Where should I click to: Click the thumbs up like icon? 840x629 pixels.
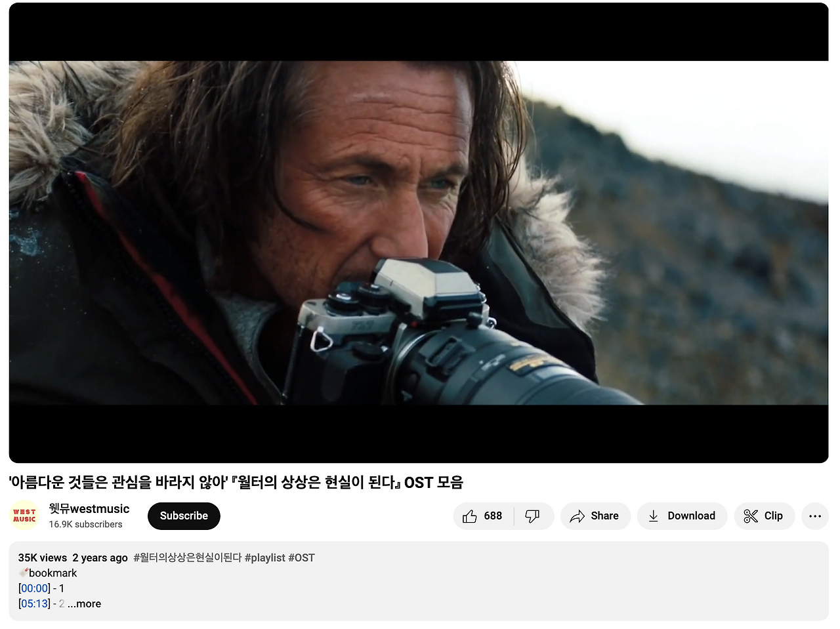click(x=470, y=516)
